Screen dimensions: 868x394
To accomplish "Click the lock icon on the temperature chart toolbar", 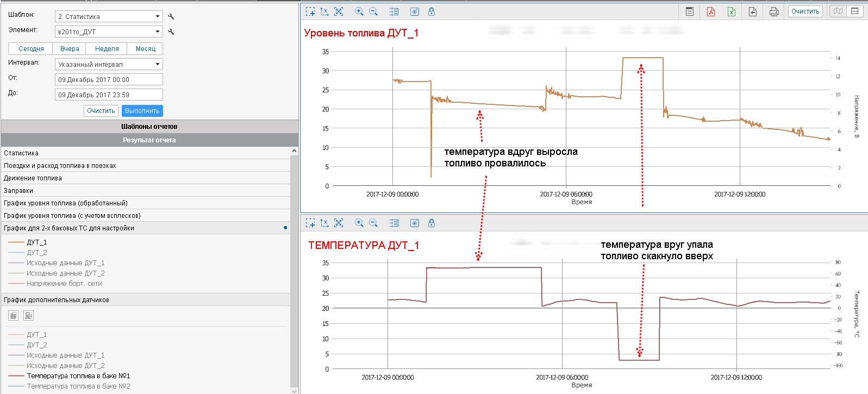I will pyautogui.click(x=432, y=223).
